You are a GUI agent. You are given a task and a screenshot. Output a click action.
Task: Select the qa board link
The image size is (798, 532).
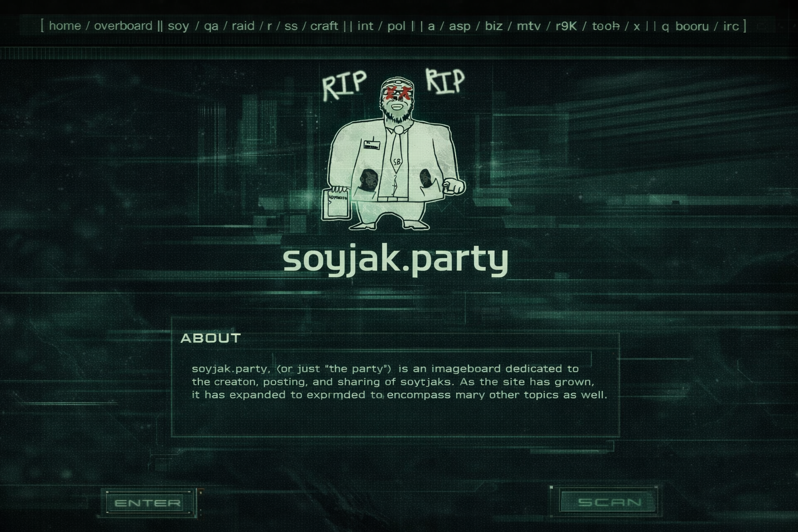pyautogui.click(x=211, y=26)
